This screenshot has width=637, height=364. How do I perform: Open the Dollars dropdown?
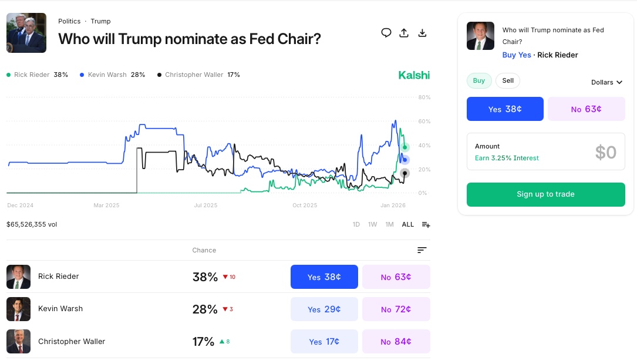(x=606, y=82)
